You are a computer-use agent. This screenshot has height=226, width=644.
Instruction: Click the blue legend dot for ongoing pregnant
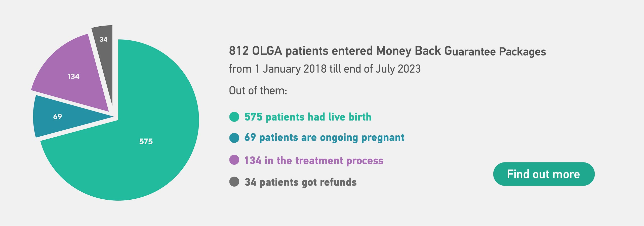[234, 138]
